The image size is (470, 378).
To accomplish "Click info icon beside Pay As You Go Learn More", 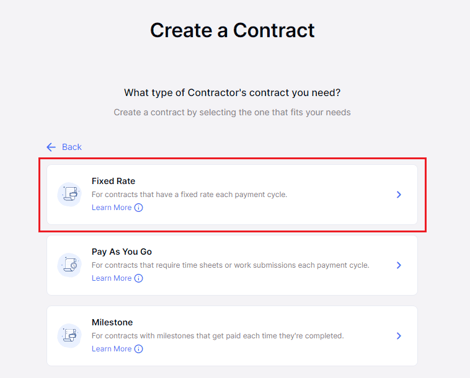I will point(139,278).
